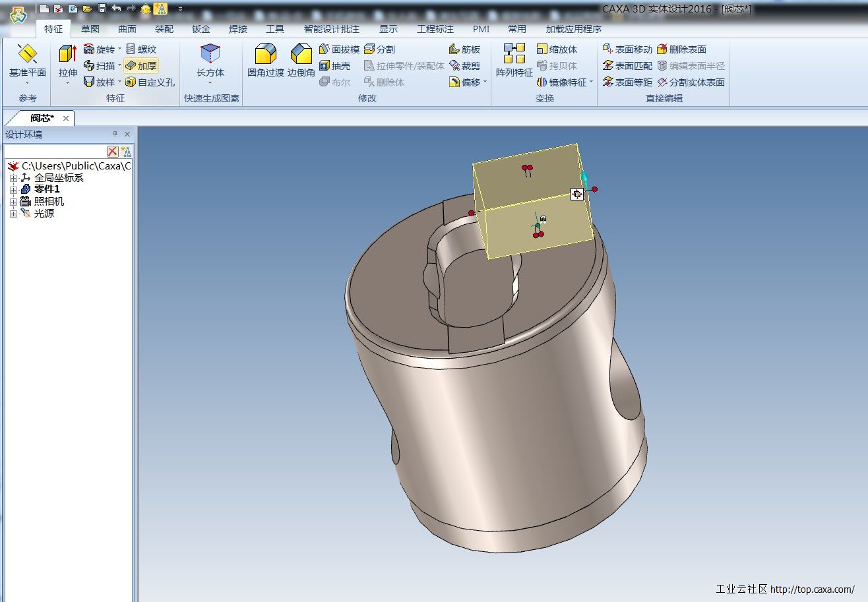The height and width of the screenshot is (602, 868).
Task: Switch to the 草图 ribbon tab
Action: click(x=90, y=29)
